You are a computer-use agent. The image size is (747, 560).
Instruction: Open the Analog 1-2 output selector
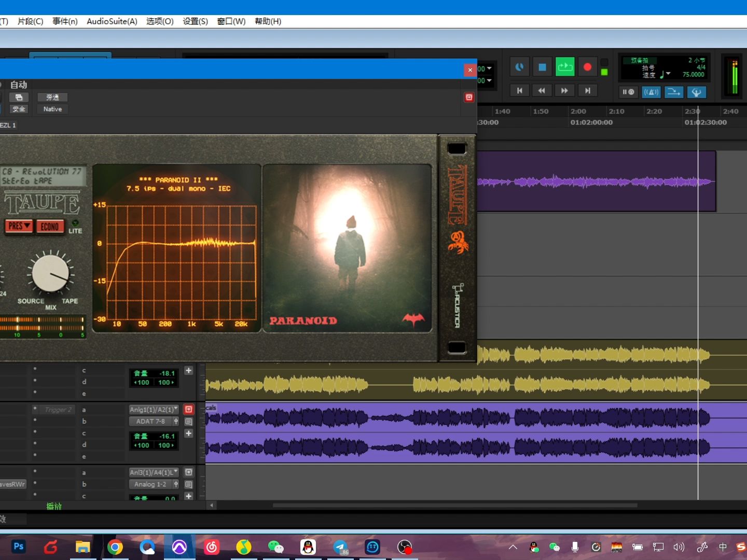[150, 484]
